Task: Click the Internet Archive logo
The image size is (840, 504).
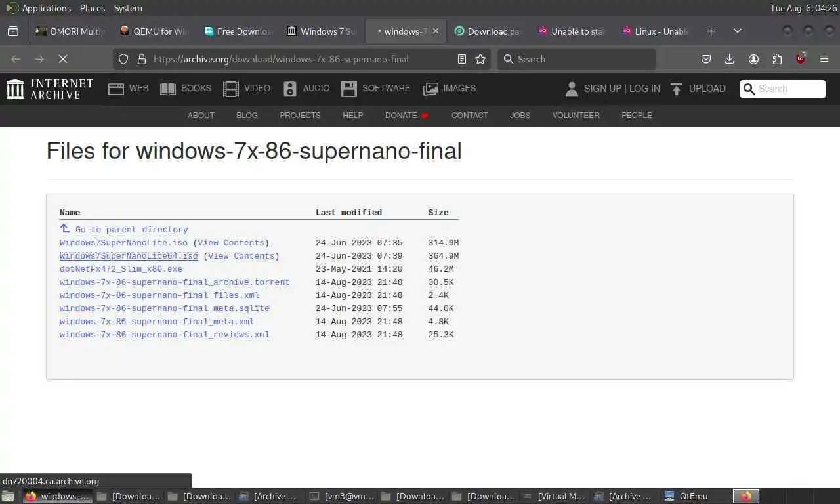Action: click(x=50, y=89)
